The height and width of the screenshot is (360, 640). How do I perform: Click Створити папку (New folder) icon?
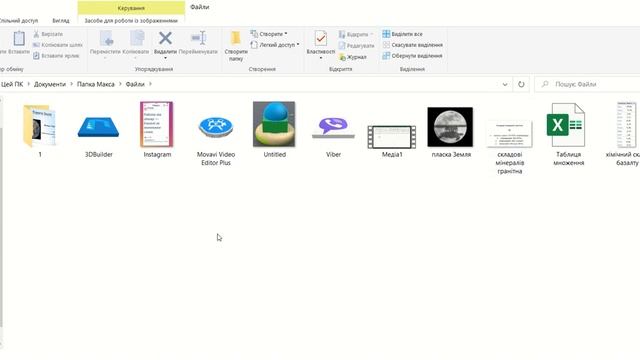tap(236, 38)
